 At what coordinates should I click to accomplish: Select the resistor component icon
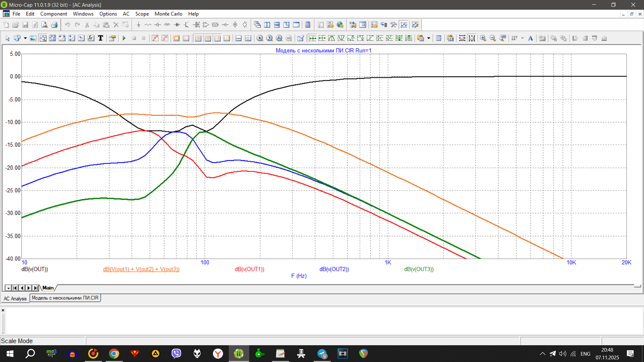click(x=148, y=25)
